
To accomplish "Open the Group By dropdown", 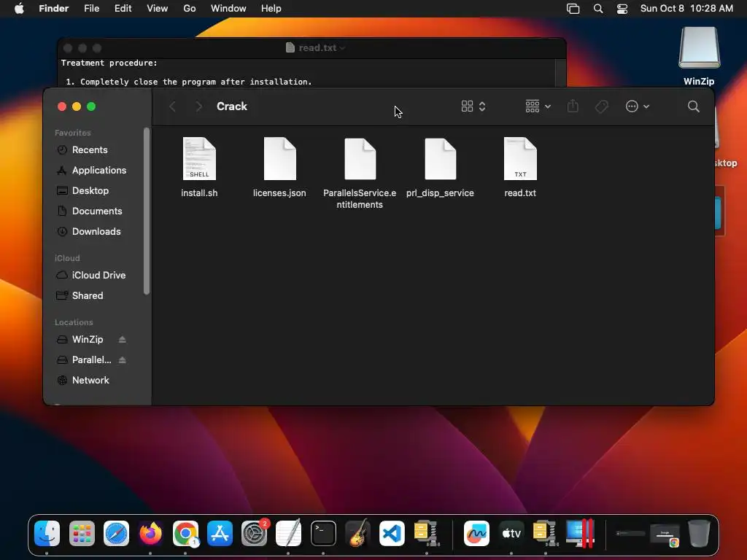I will 538,106.
